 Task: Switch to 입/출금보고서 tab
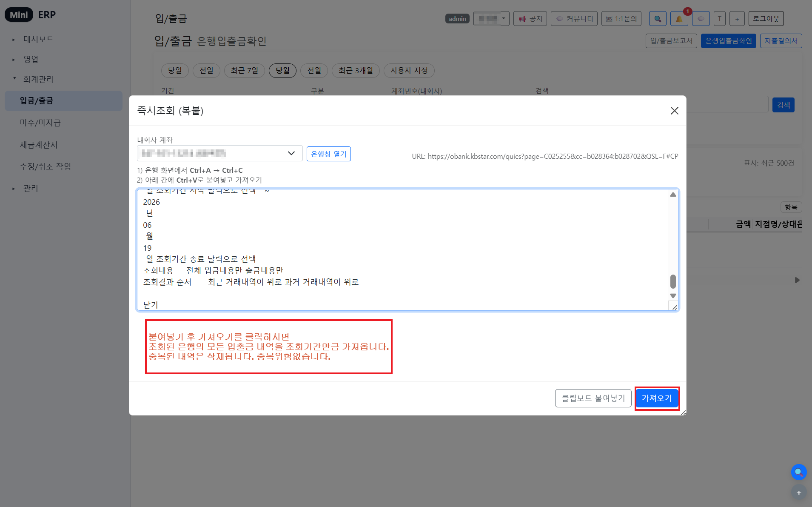(x=671, y=41)
